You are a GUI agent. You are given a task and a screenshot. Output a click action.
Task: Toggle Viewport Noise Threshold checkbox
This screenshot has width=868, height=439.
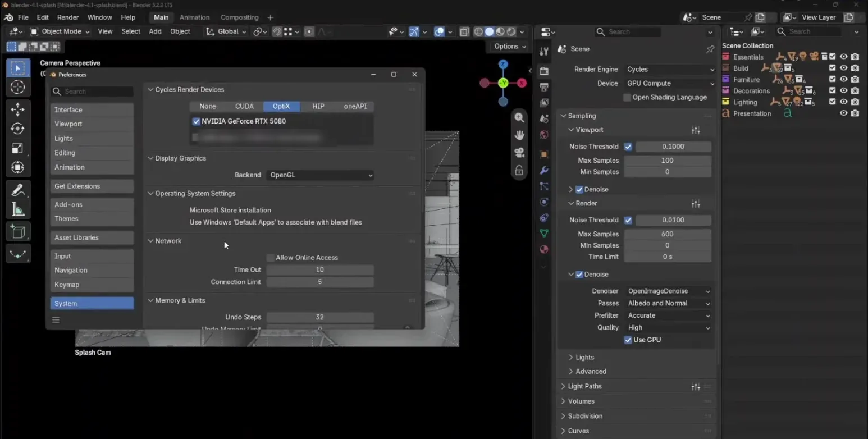coord(628,147)
